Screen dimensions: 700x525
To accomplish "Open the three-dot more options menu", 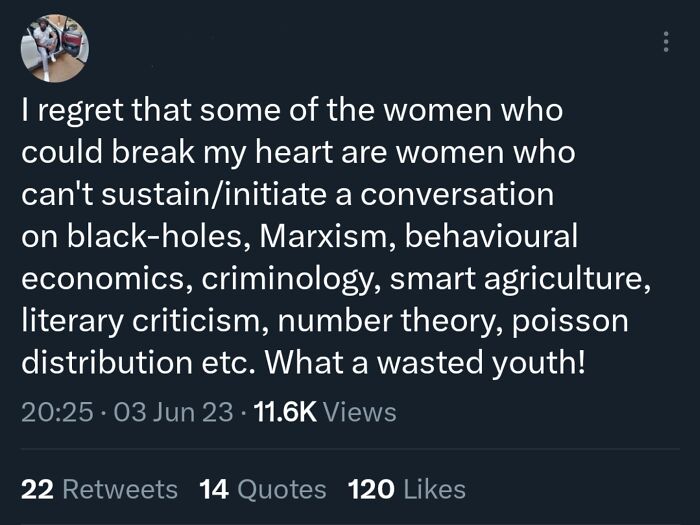I will [664, 43].
